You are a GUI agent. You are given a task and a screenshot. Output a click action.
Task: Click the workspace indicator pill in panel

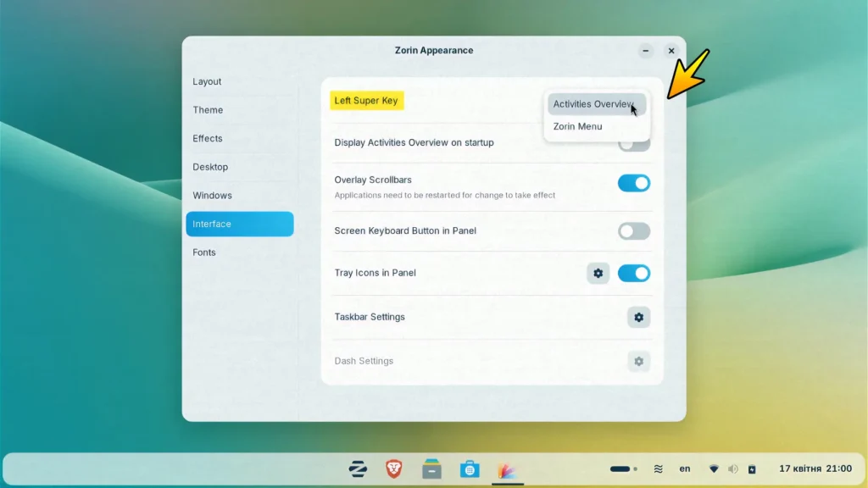click(x=620, y=469)
